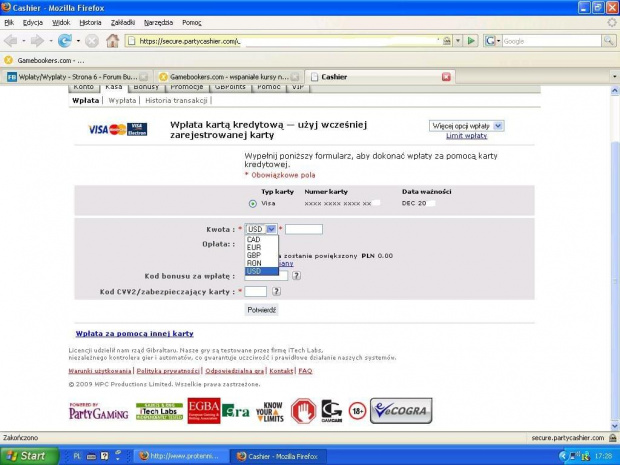Open the Konto page tab
The image size is (620, 465).
point(84,88)
